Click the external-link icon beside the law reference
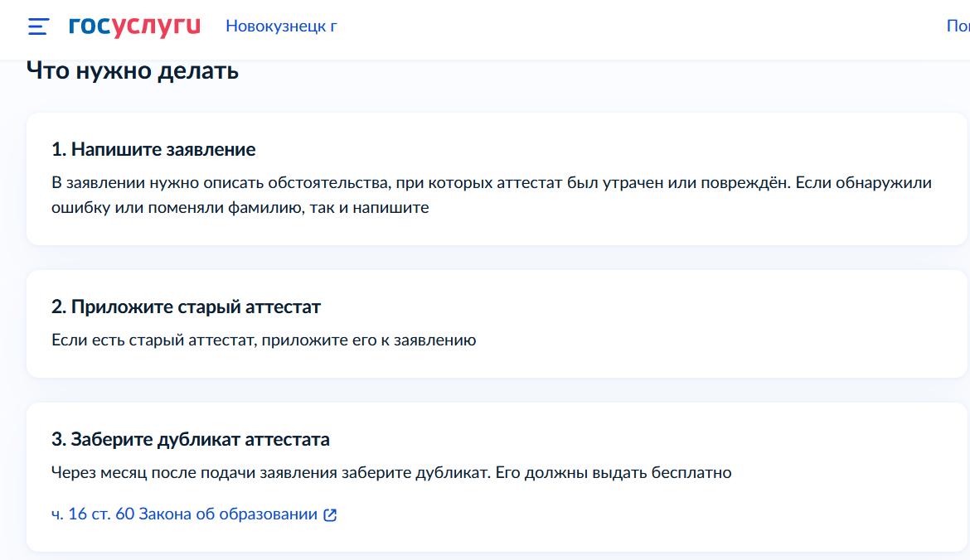The height and width of the screenshot is (560, 970). (x=330, y=515)
